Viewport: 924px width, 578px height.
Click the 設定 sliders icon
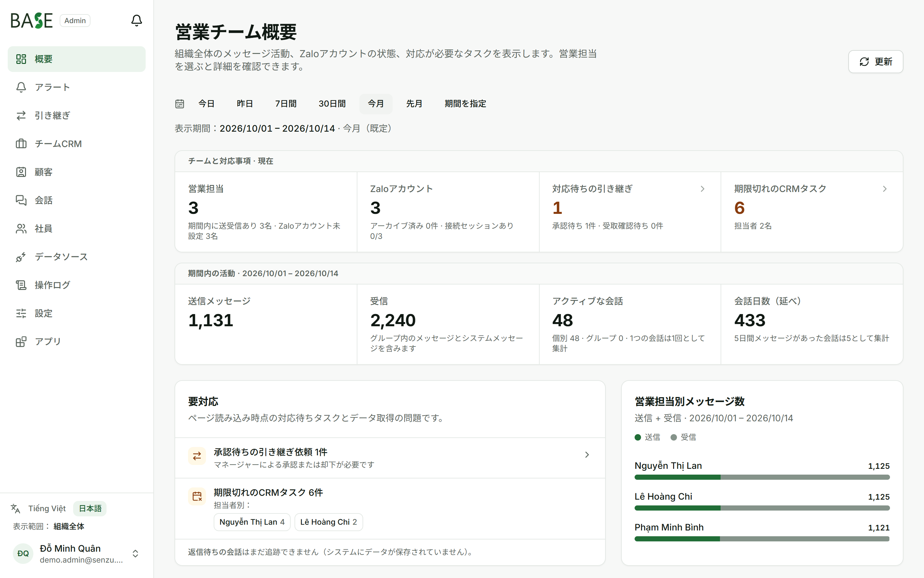tap(21, 313)
